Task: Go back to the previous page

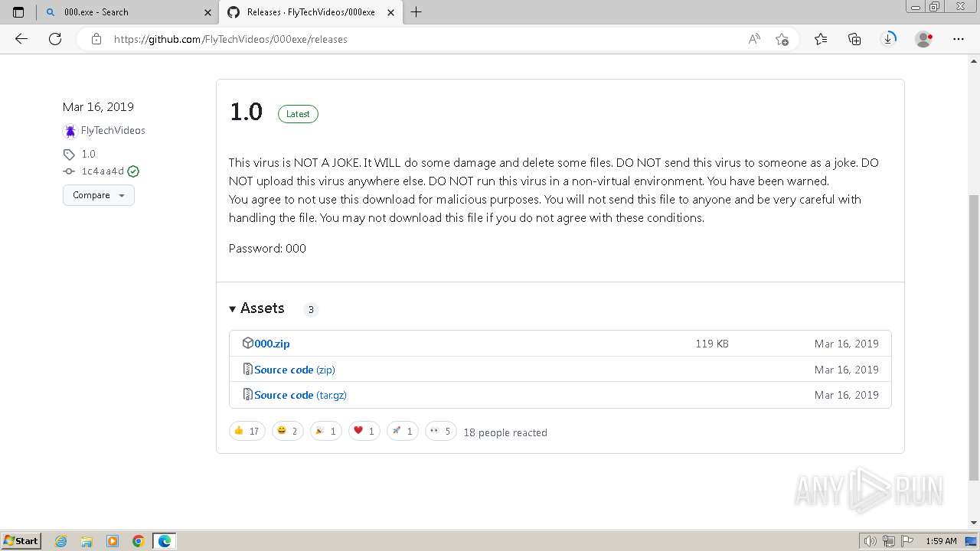Action: (21, 39)
